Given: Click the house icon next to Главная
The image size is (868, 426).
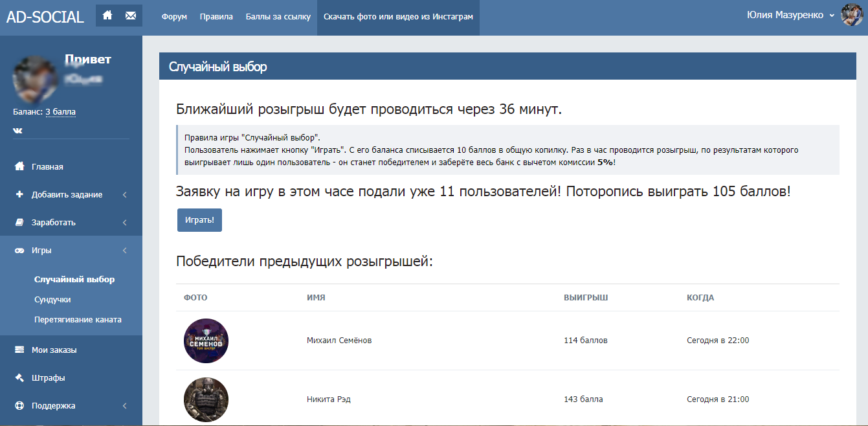Looking at the screenshot, I should tap(19, 166).
